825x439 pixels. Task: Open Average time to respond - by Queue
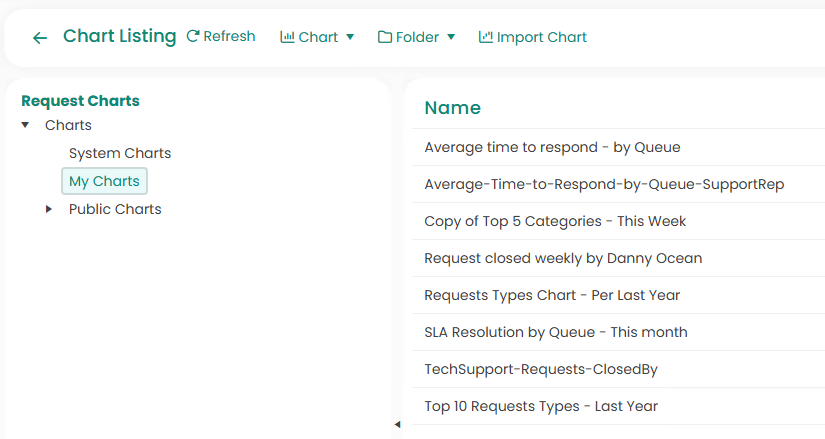pyautogui.click(x=552, y=147)
